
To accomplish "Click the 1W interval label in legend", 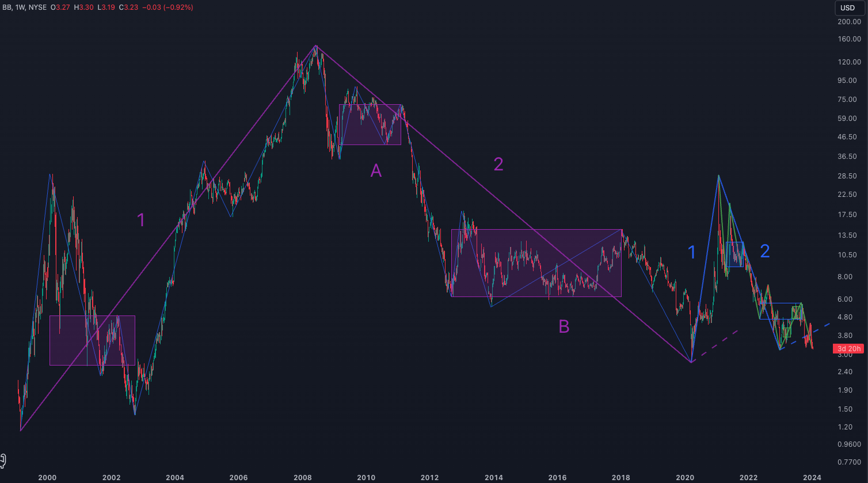I will 21,7.
